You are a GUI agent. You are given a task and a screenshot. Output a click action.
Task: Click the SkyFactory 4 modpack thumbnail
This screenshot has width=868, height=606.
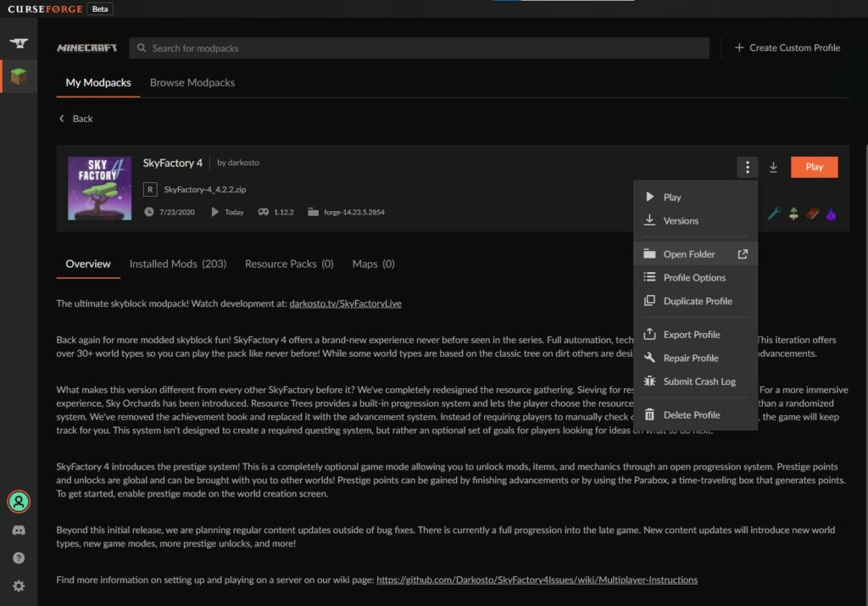[100, 188]
